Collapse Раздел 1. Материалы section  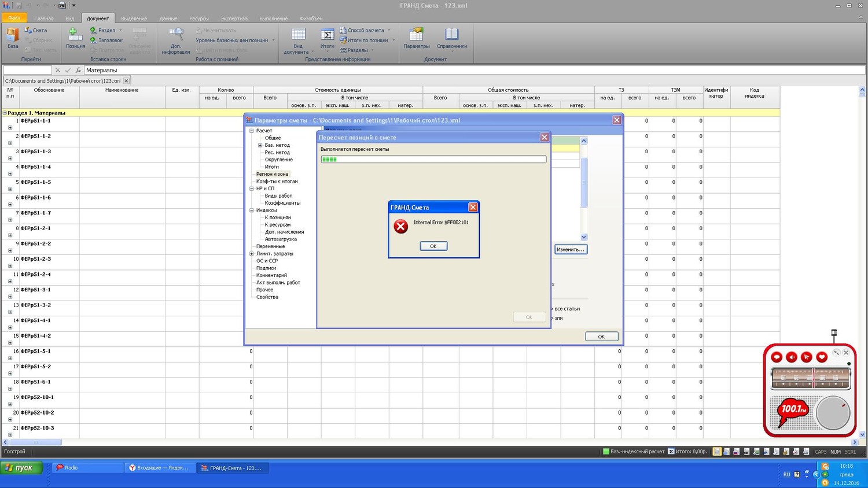tap(5, 113)
